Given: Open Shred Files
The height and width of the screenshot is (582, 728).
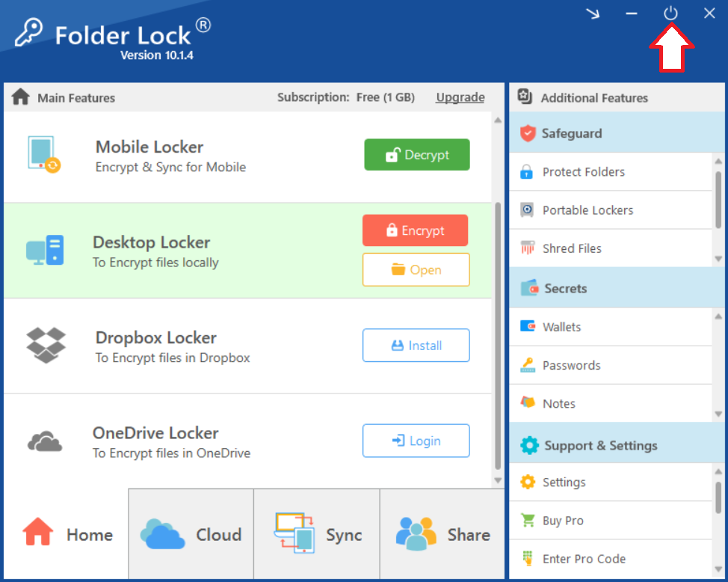Looking at the screenshot, I should click(611, 248).
